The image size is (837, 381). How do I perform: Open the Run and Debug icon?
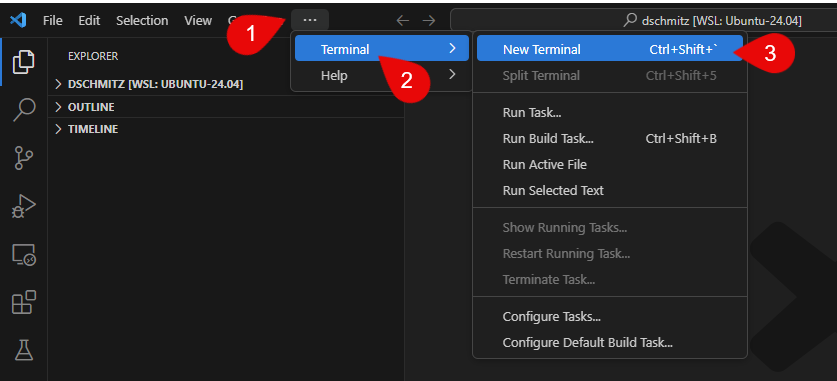23,206
